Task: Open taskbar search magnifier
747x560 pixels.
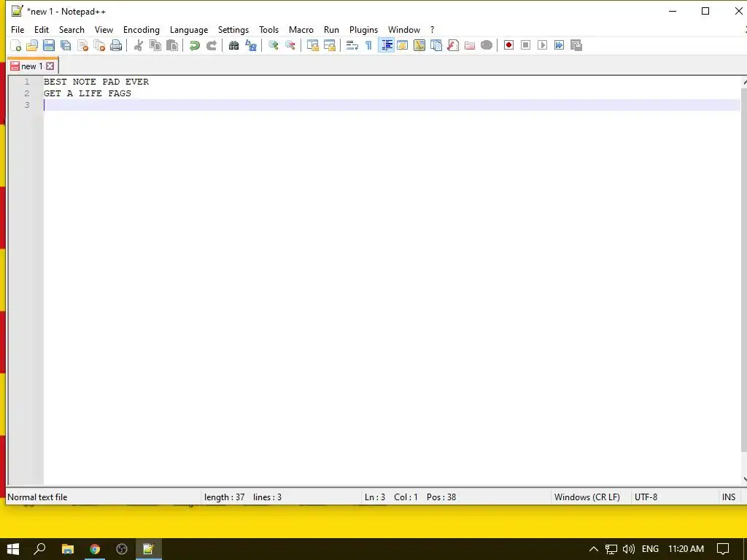Action: tap(39, 549)
